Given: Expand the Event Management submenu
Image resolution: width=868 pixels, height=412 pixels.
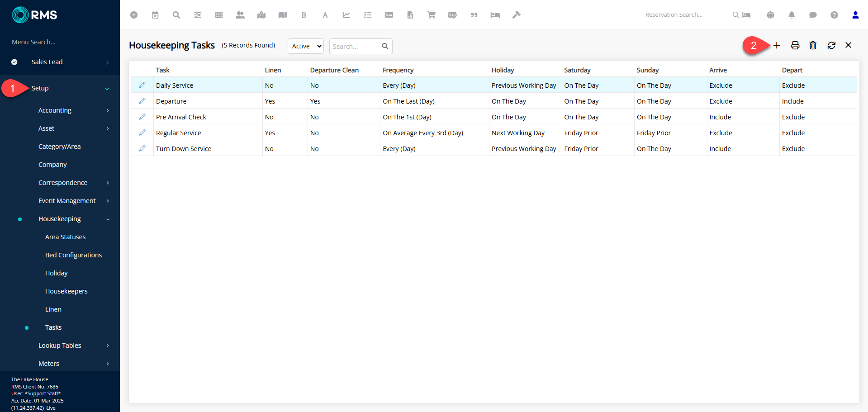Looking at the screenshot, I should click(108, 201).
